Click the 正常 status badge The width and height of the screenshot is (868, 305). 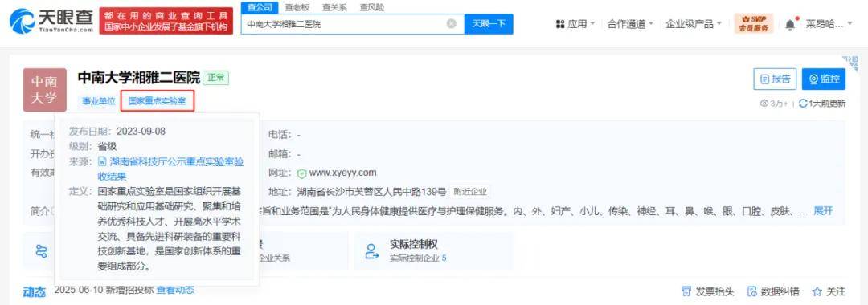pos(216,78)
